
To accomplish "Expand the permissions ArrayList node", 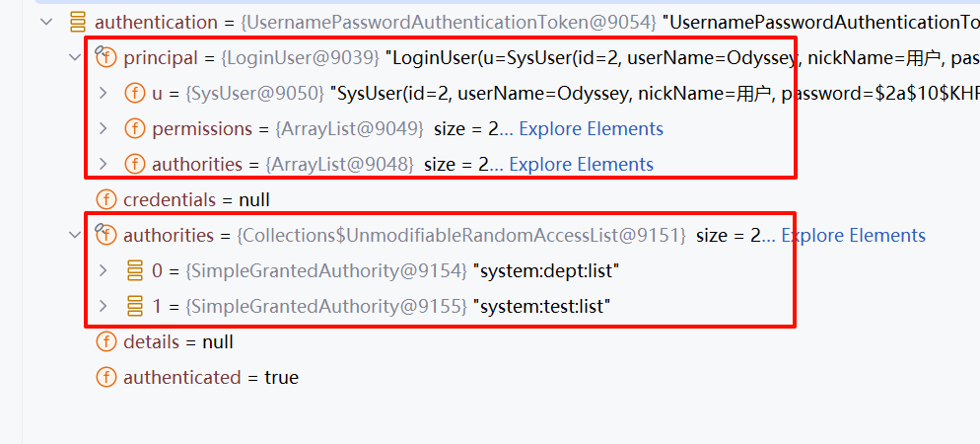I will (104, 129).
